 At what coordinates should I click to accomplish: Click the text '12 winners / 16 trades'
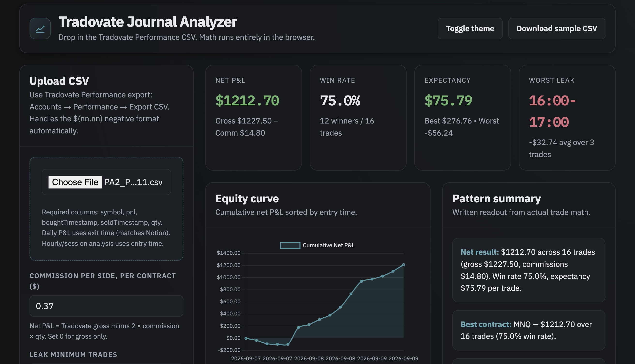tap(347, 127)
